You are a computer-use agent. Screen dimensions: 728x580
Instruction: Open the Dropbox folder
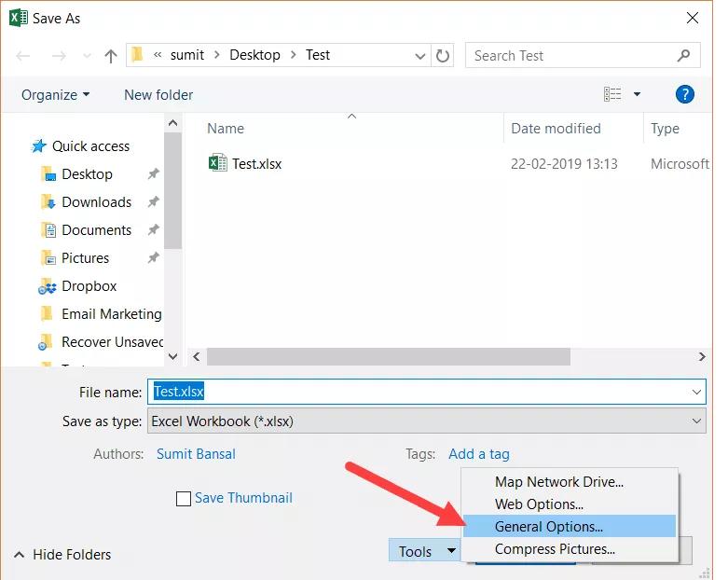pyautogui.click(x=89, y=286)
